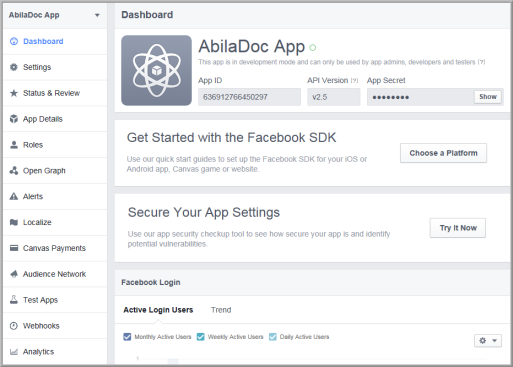Click the Open Graph nodes icon
Screen dimensions: 513x367
14,170
